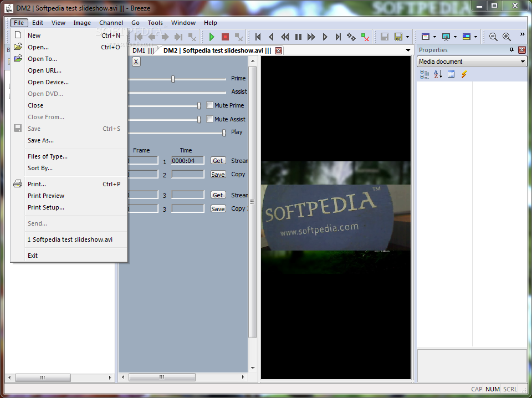
Task: Toggle the Mute Prime checkbox
Action: [209, 105]
